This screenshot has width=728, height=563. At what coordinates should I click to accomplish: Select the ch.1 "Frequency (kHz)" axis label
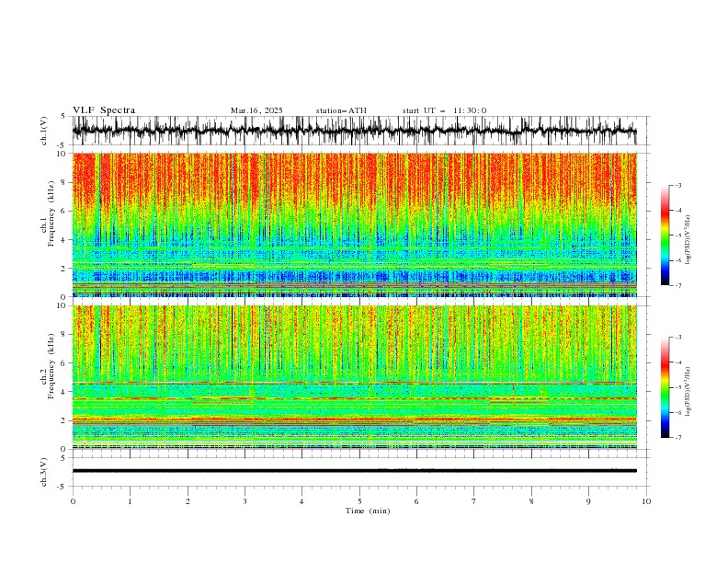[x=51, y=214]
